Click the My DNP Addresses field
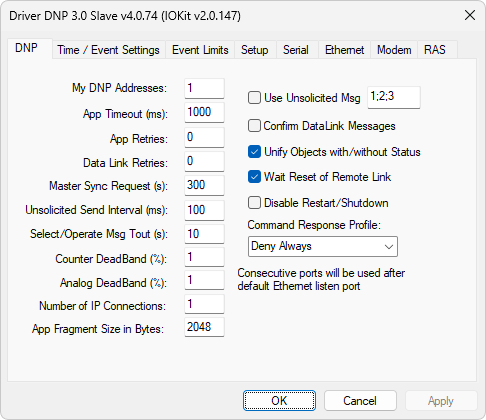 click(x=204, y=88)
